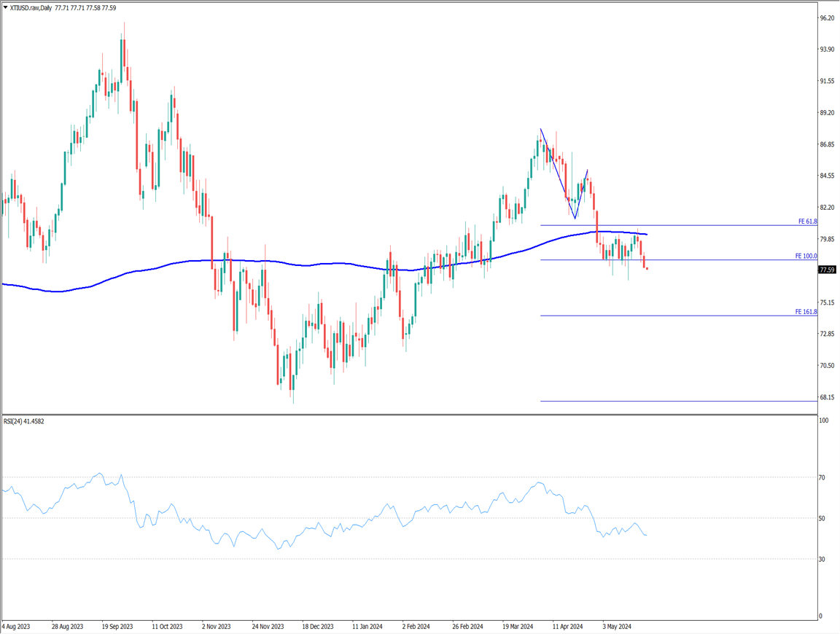Viewport: 840px width, 634px height.
Task: Click the RSI 30 level axis label
Action: [x=822, y=559]
